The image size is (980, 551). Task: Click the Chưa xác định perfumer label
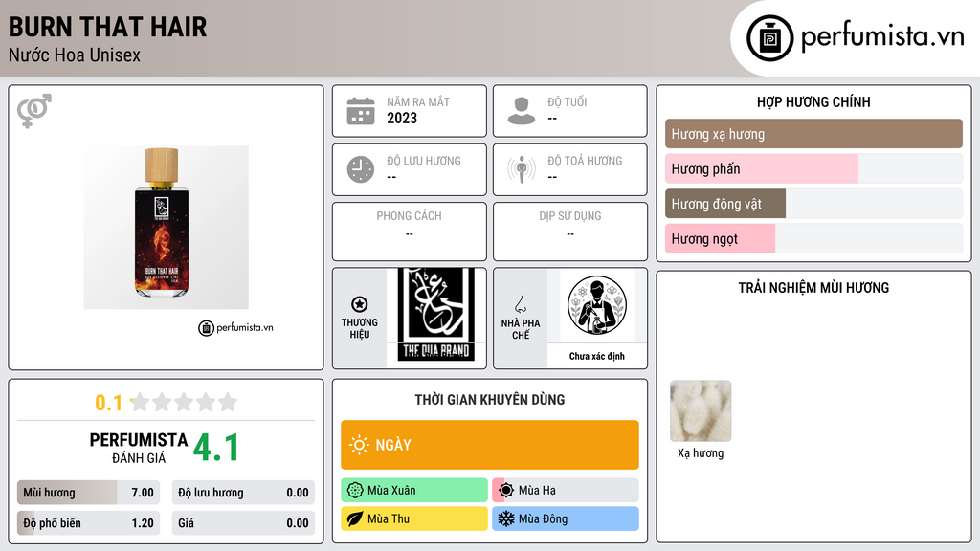coord(597,356)
